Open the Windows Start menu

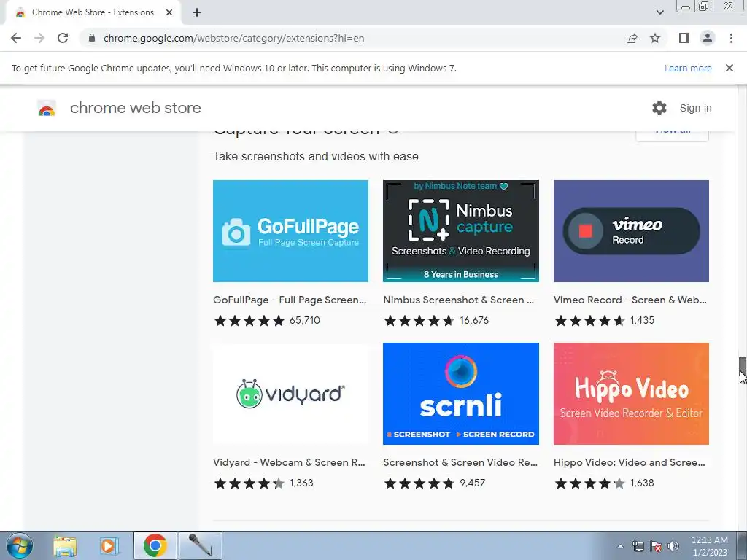[20, 545]
